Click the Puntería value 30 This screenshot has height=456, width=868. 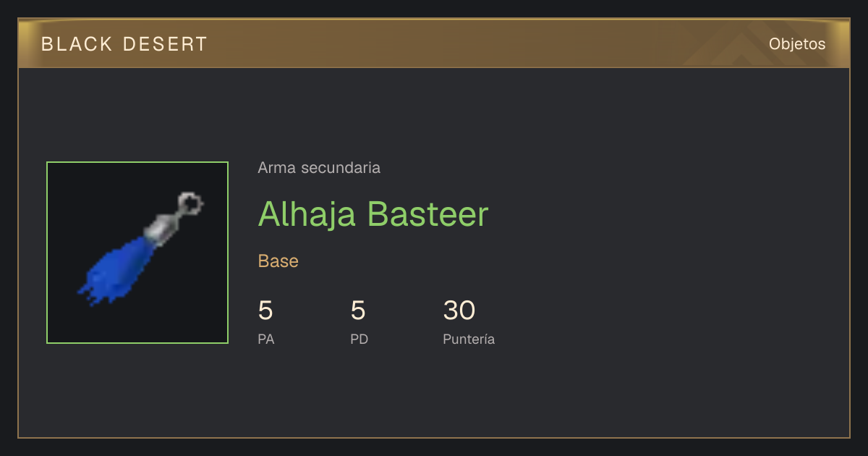point(459,311)
